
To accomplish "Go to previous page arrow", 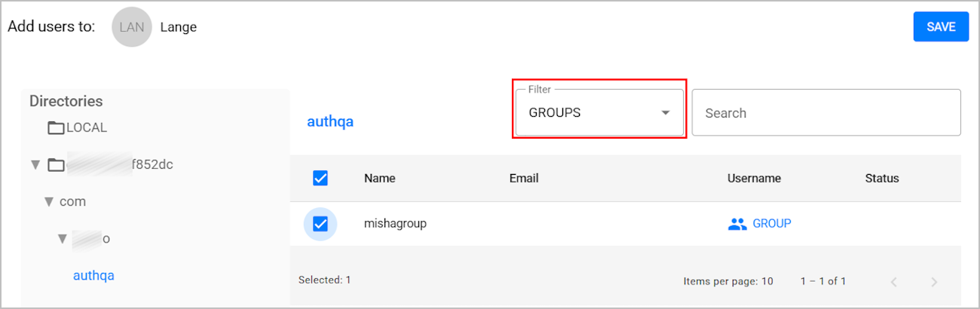I will pos(894,282).
